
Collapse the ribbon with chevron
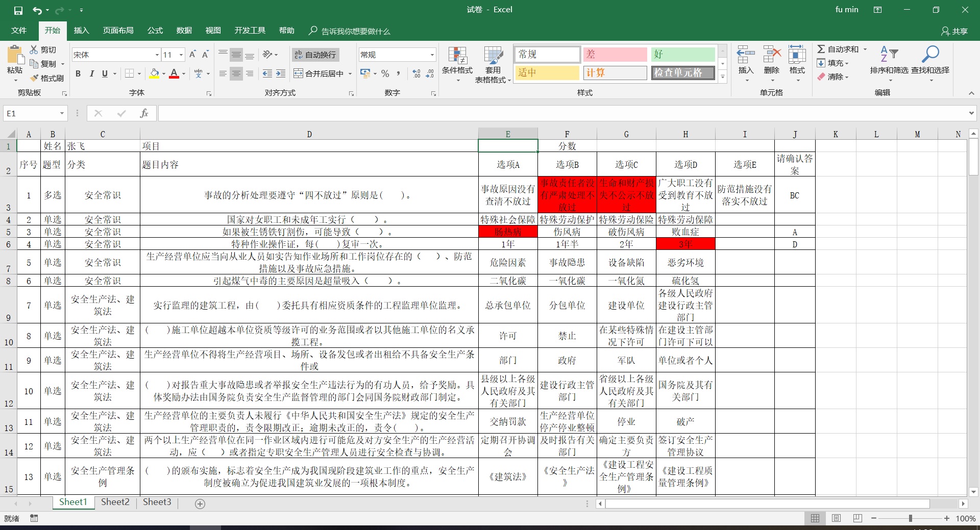pos(971,93)
